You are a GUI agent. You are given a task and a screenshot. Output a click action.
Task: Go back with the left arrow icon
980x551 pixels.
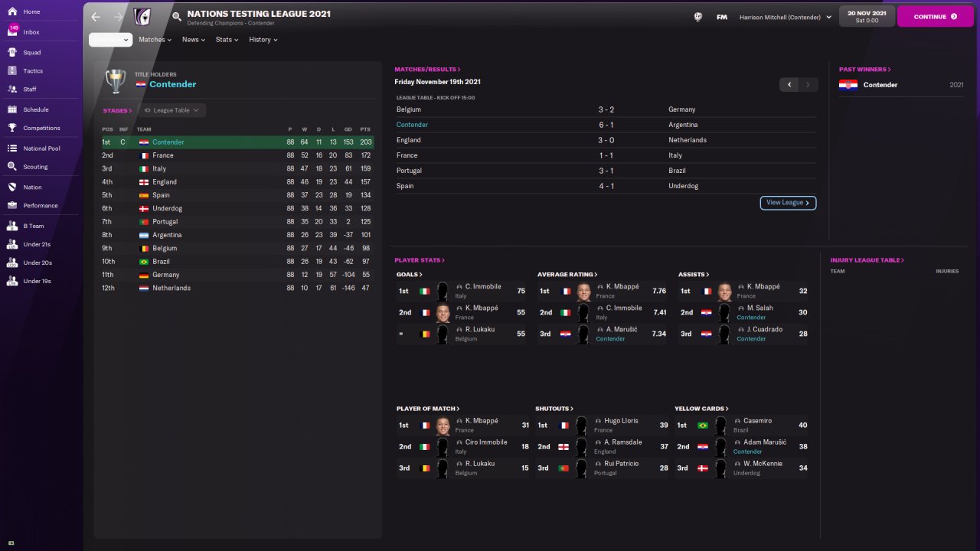coord(95,16)
